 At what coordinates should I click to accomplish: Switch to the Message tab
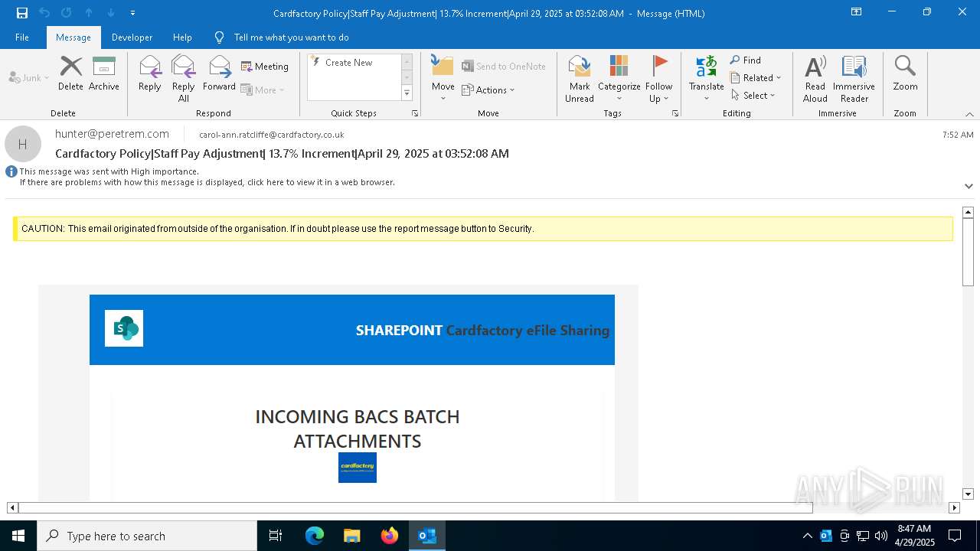(x=73, y=37)
